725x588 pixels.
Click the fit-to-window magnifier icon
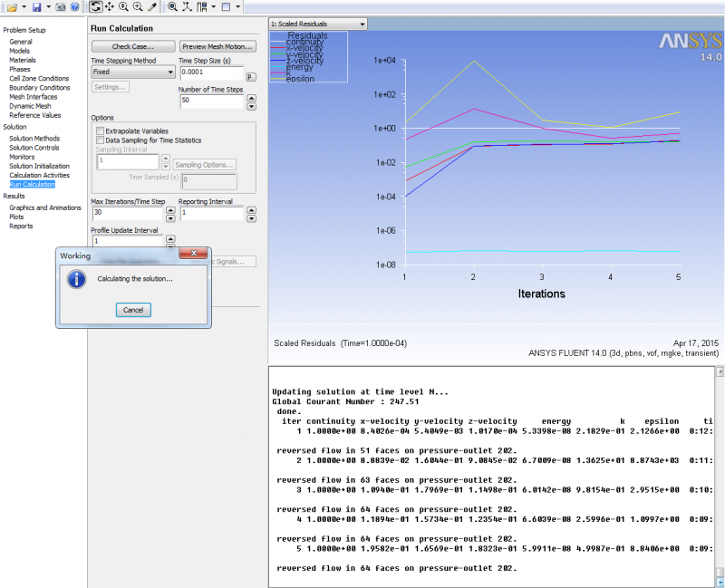click(x=172, y=6)
